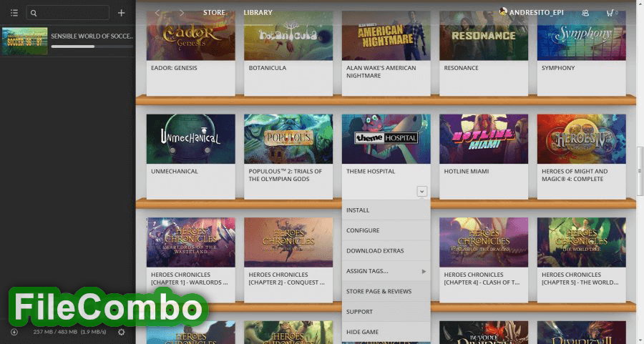This screenshot has height=344, width=644.
Task: Open the shopping cart icon
Action: click(x=611, y=13)
